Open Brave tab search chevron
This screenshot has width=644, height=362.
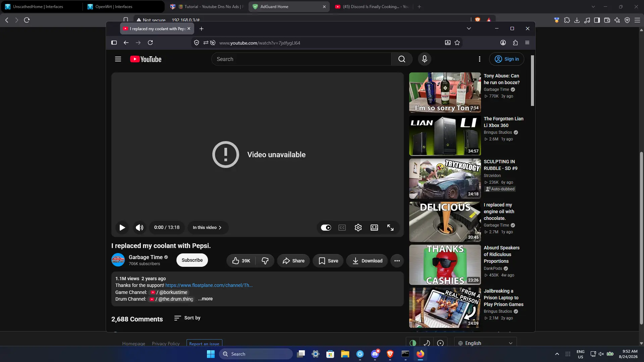pyautogui.click(x=593, y=7)
